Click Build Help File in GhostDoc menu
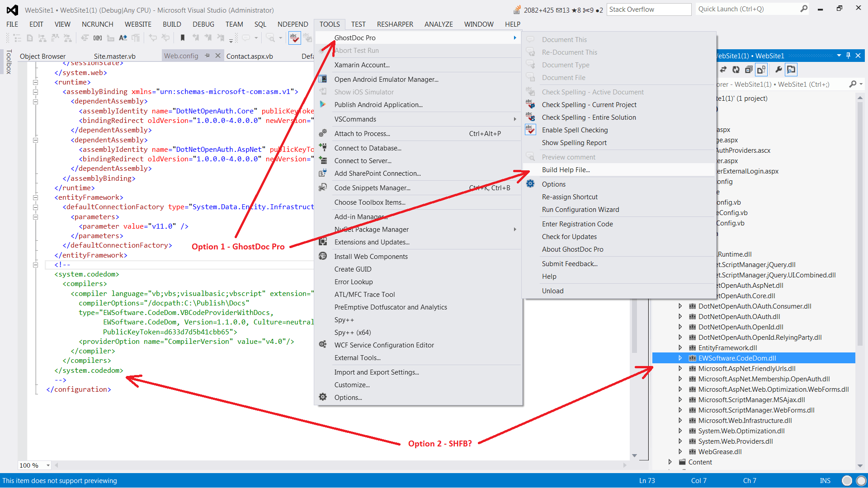868x488 pixels. (619, 169)
